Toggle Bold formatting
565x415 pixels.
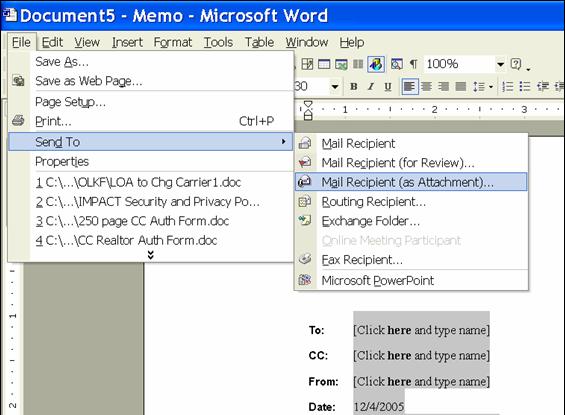pos(353,86)
